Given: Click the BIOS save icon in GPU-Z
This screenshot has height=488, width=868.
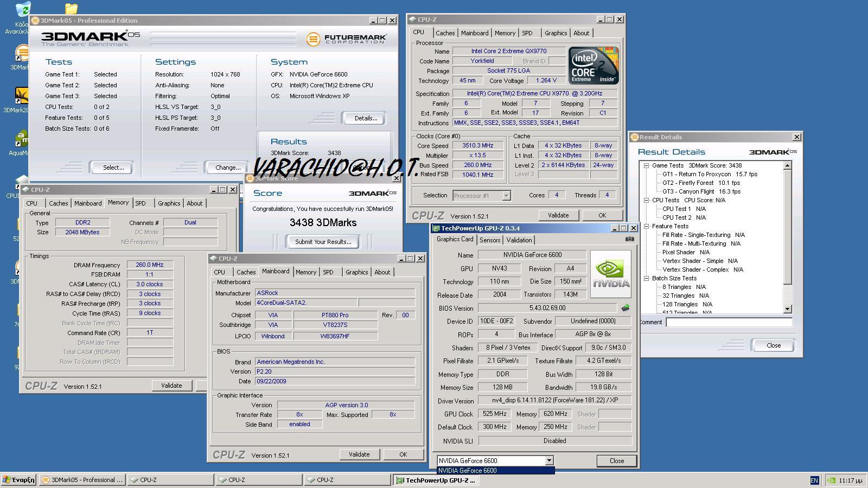Looking at the screenshot, I should tap(626, 308).
